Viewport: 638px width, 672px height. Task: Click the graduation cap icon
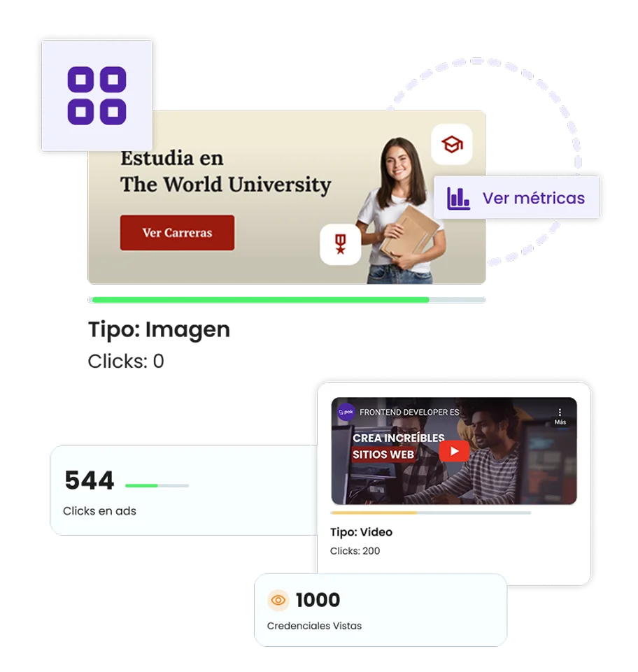click(x=452, y=145)
